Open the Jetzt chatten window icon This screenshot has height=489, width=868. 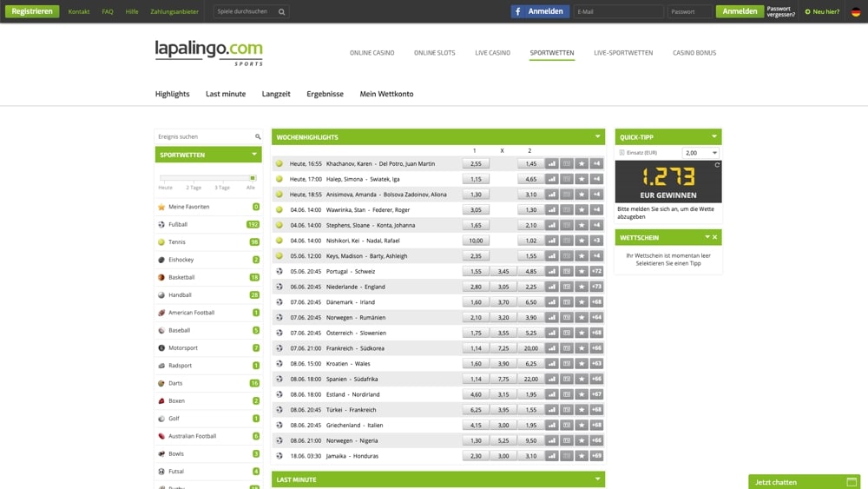pyautogui.click(x=852, y=482)
